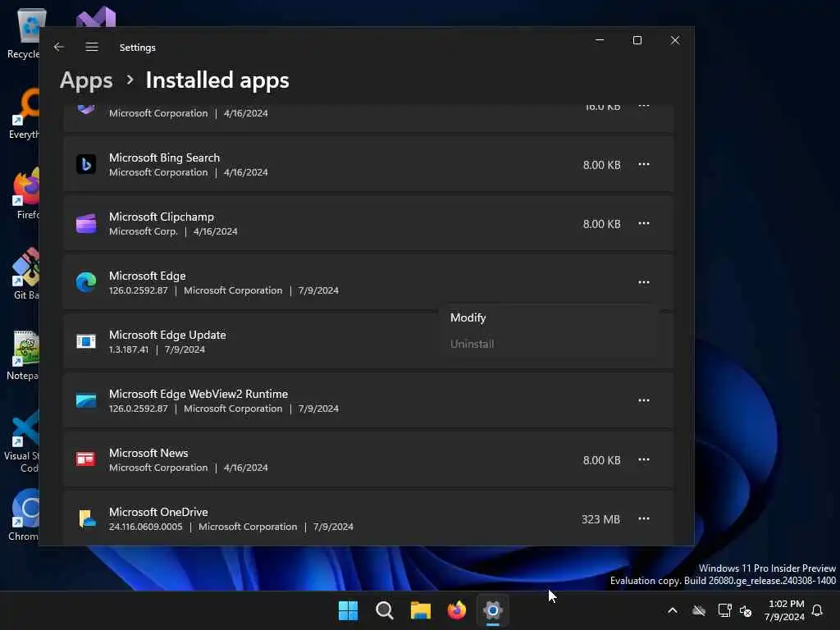Click the Installed apps breadcrumb heading
Viewport: 840px width, 630px height.
point(217,80)
